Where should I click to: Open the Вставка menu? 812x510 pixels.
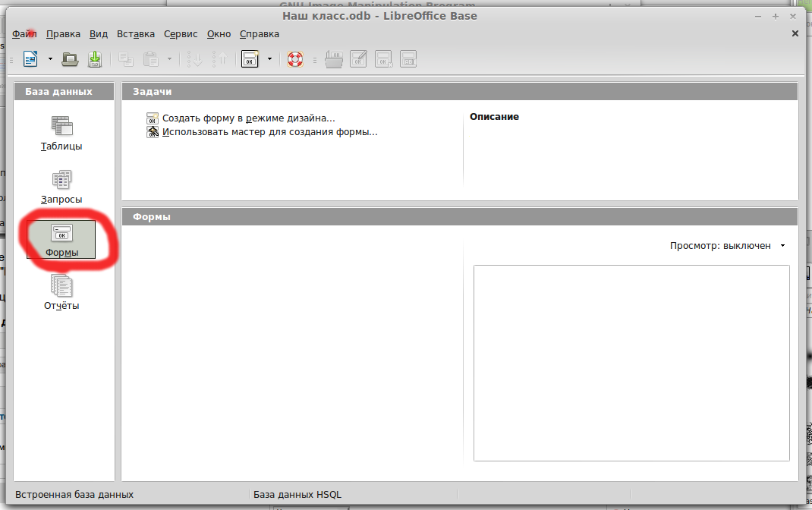click(136, 34)
